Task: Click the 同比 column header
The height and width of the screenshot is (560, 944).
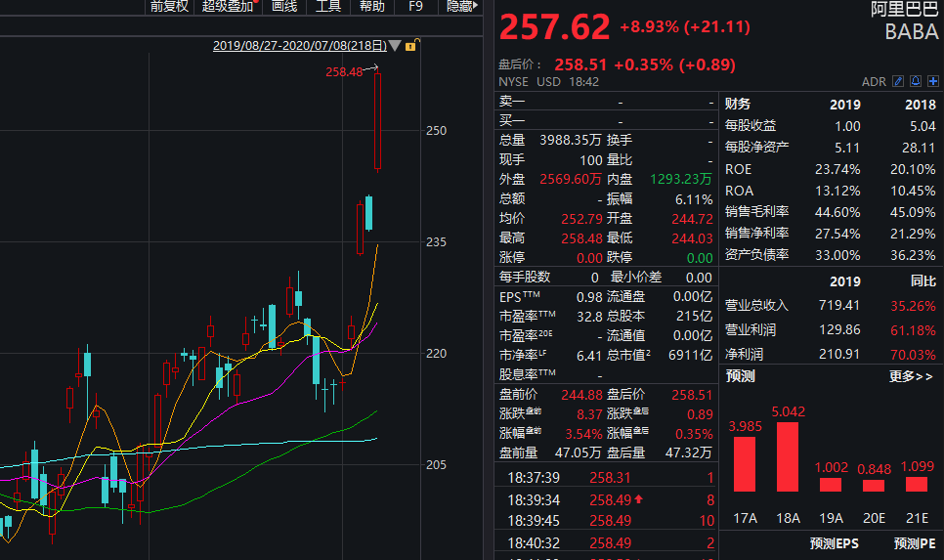Action: click(x=923, y=281)
